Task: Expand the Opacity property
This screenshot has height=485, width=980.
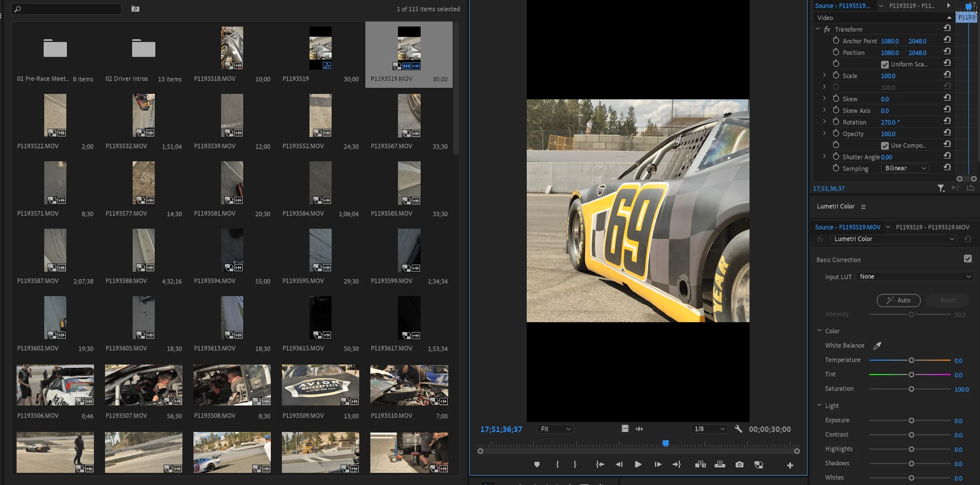Action: 825,134
